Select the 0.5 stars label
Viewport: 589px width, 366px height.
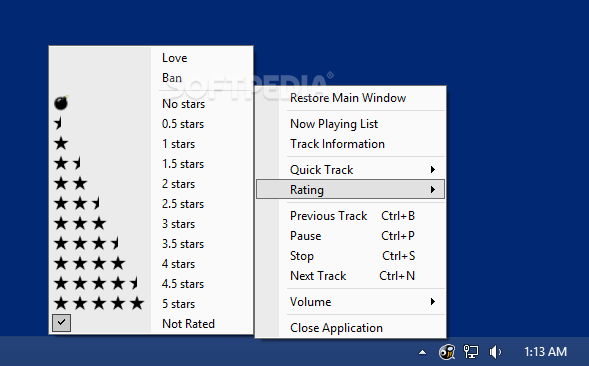tap(183, 124)
